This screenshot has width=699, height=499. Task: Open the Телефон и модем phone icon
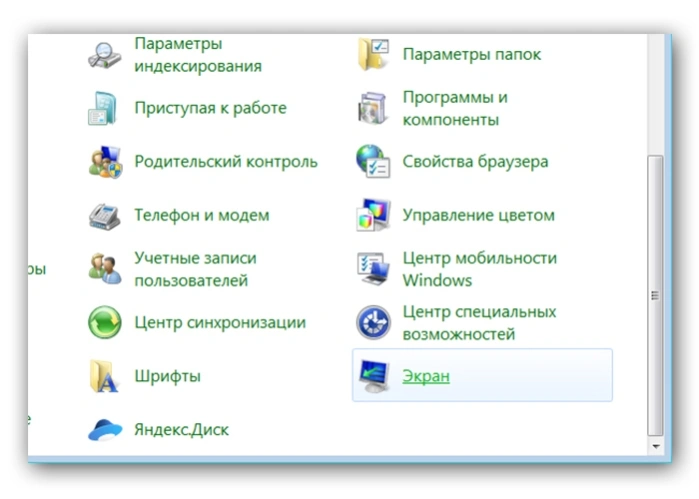[x=104, y=216]
